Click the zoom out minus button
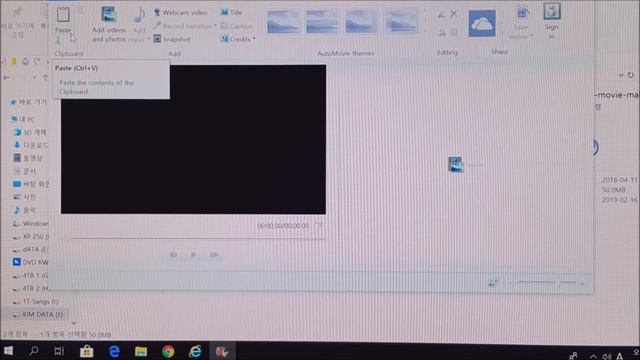Viewport: 640px width, 360px height. point(511,283)
